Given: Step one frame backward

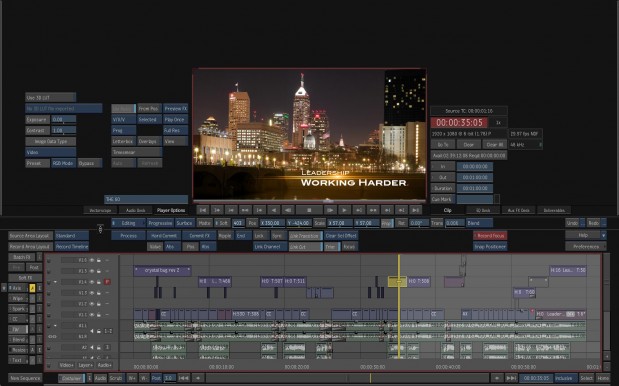Looking at the screenshot, I should [288, 210].
